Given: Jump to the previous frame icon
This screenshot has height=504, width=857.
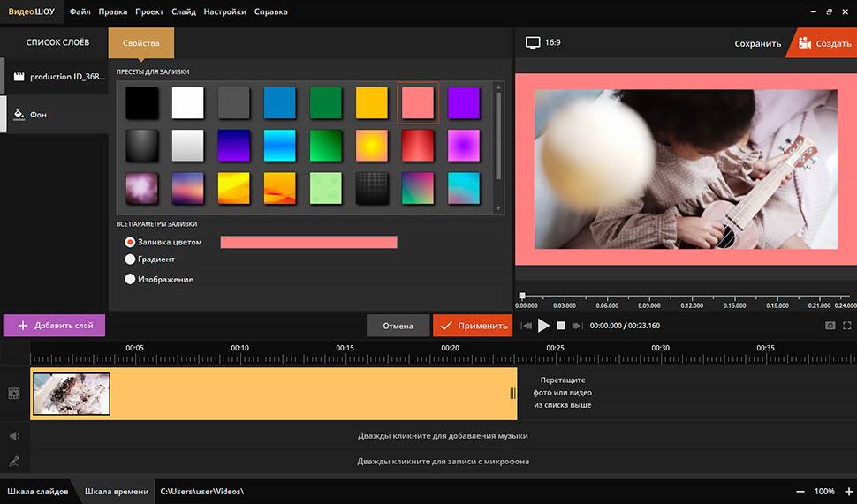Looking at the screenshot, I should pyautogui.click(x=527, y=326).
